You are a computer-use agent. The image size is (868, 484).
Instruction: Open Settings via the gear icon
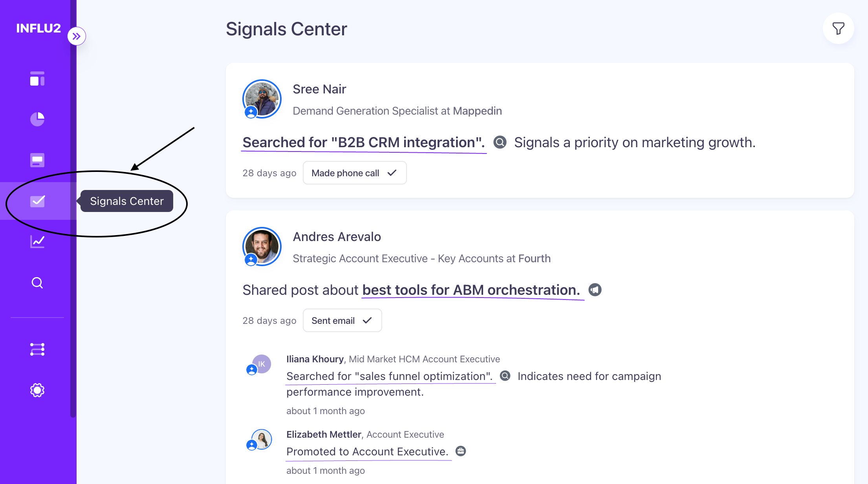(37, 390)
